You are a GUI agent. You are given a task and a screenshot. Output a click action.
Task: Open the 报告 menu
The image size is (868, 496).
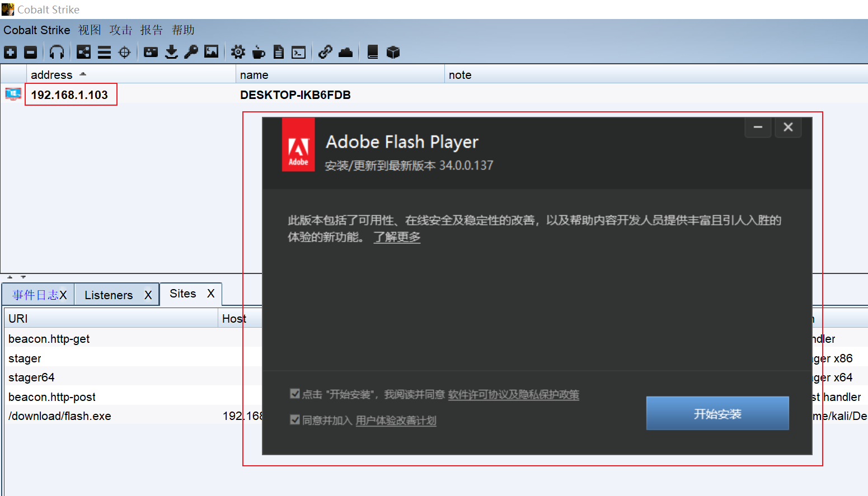coord(152,30)
